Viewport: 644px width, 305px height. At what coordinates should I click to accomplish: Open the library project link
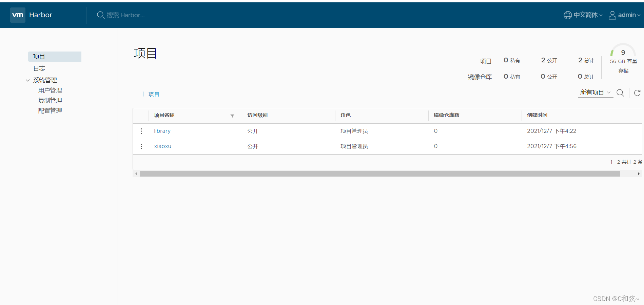click(x=162, y=131)
